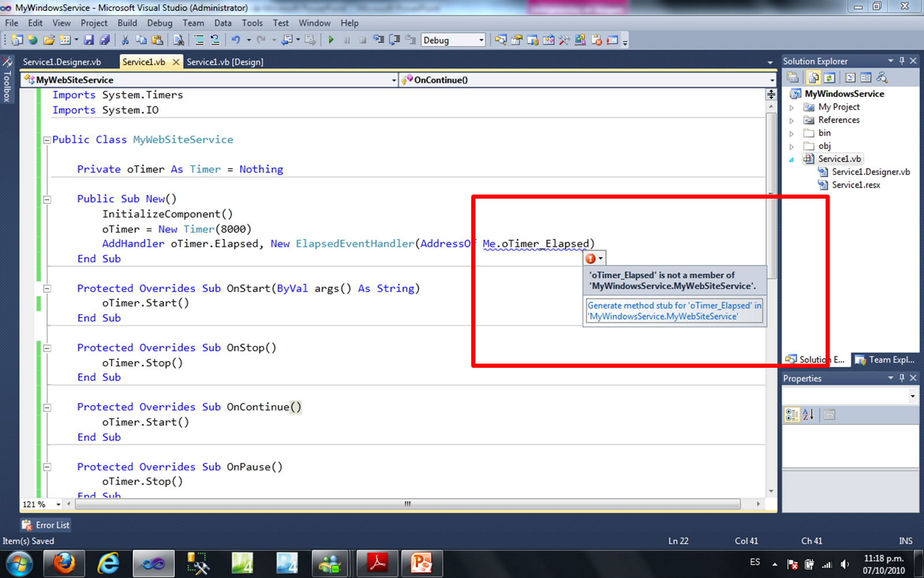924x578 pixels.
Task: Unpin the Solution Explorer panel
Action: coord(901,61)
